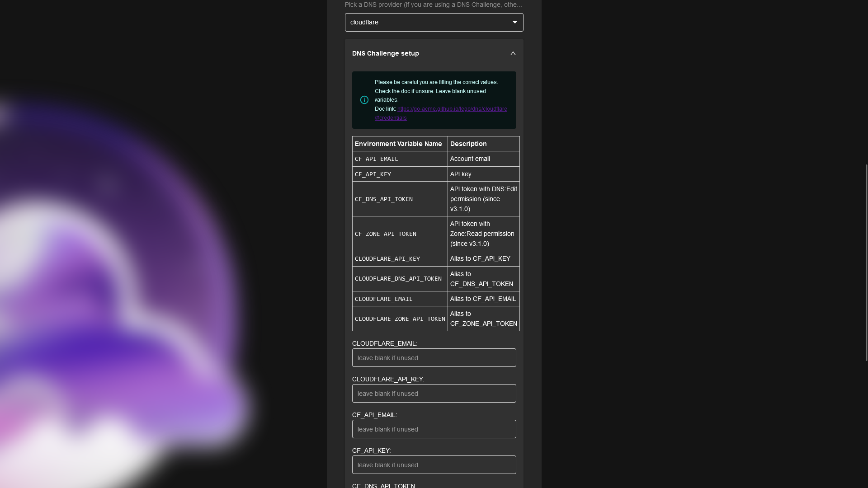Focus the CF_API_EMAIL input field

click(434, 429)
